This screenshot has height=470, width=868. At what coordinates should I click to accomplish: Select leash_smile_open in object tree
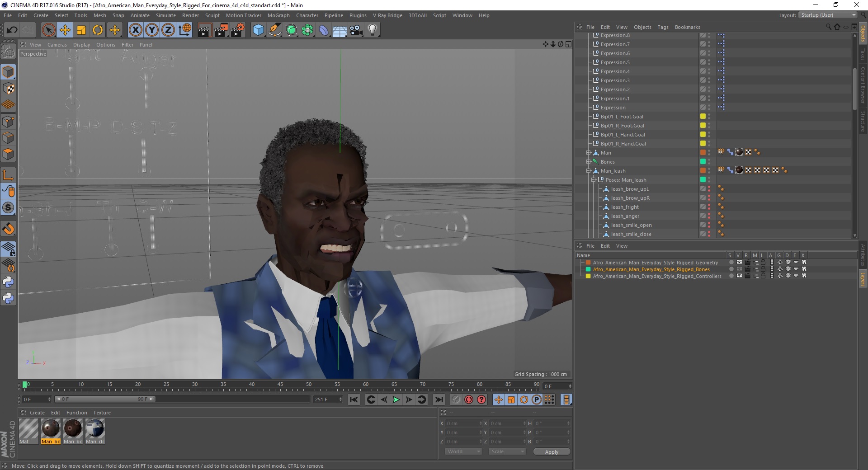pos(631,225)
